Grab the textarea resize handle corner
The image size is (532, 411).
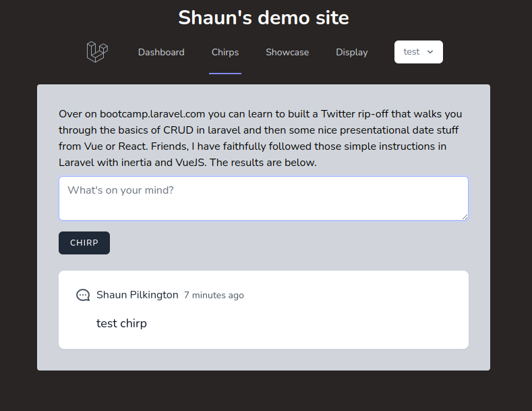[465, 217]
